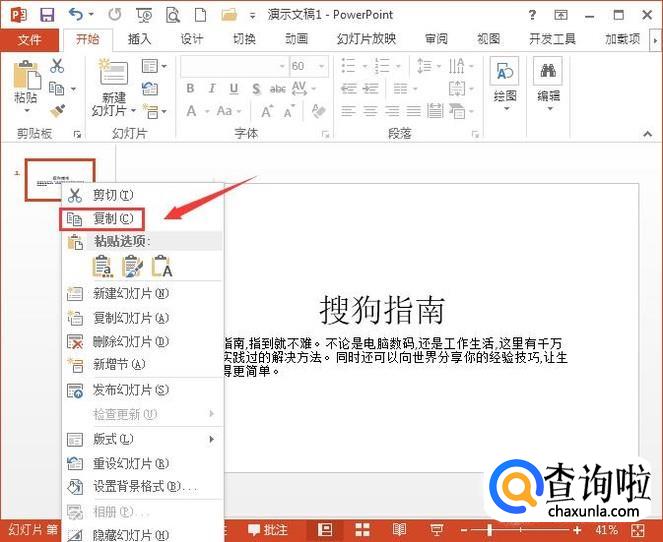The image size is (663, 542).
Task: Click the Save icon in quick access toolbar
Action: coord(47,15)
